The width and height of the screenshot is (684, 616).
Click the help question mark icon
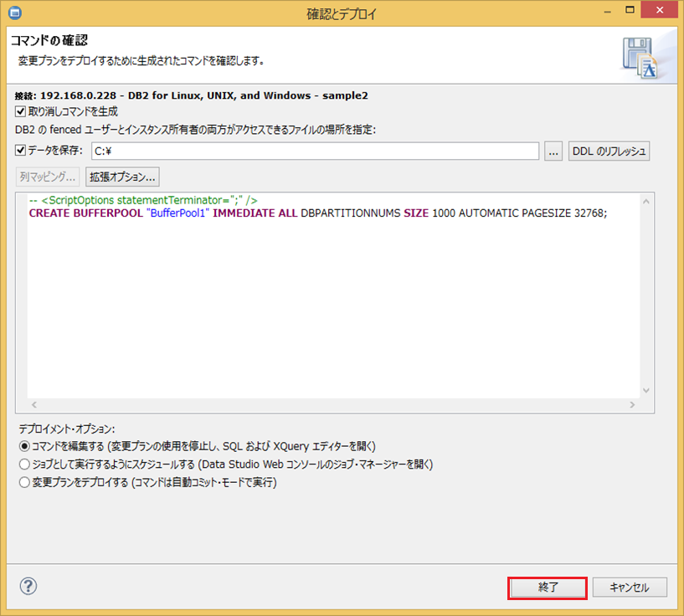[28, 587]
